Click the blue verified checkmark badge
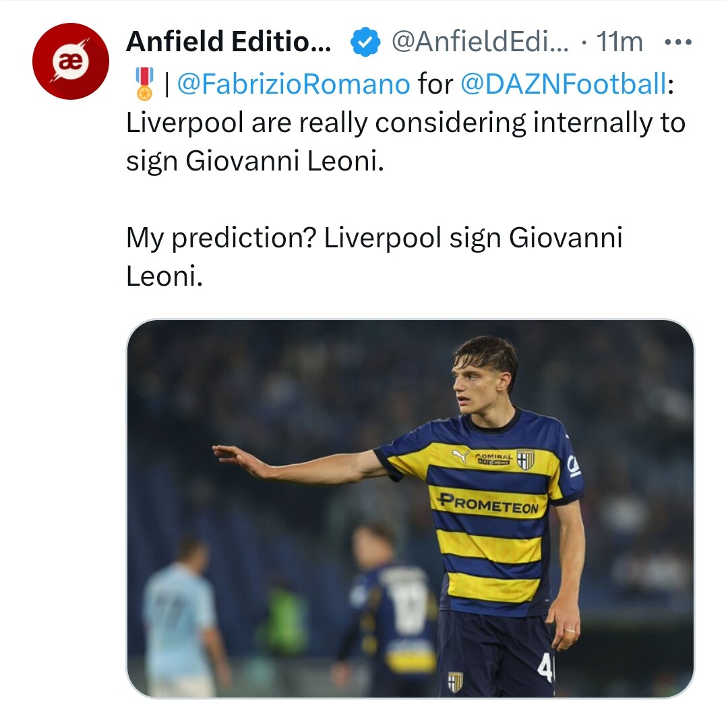The width and height of the screenshot is (728, 709). pos(365,43)
